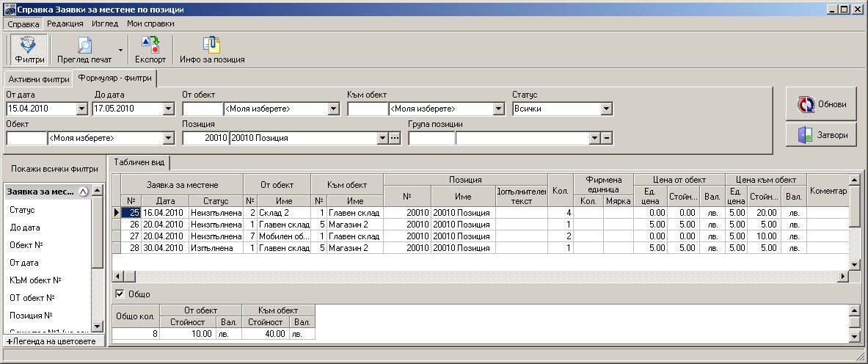Click the Позиция number field containing 20010
This screenshot has height=364, width=868.
tap(205, 138)
